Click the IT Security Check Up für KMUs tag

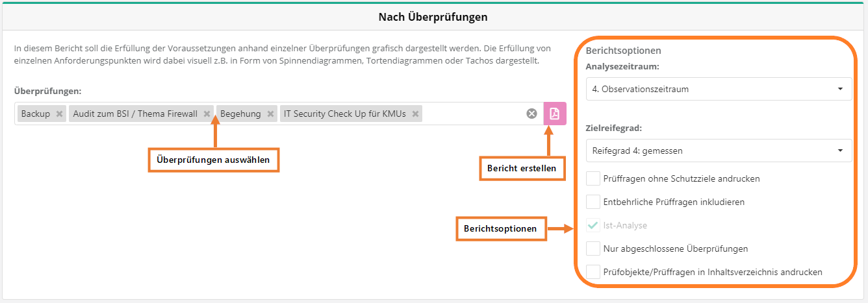click(344, 114)
